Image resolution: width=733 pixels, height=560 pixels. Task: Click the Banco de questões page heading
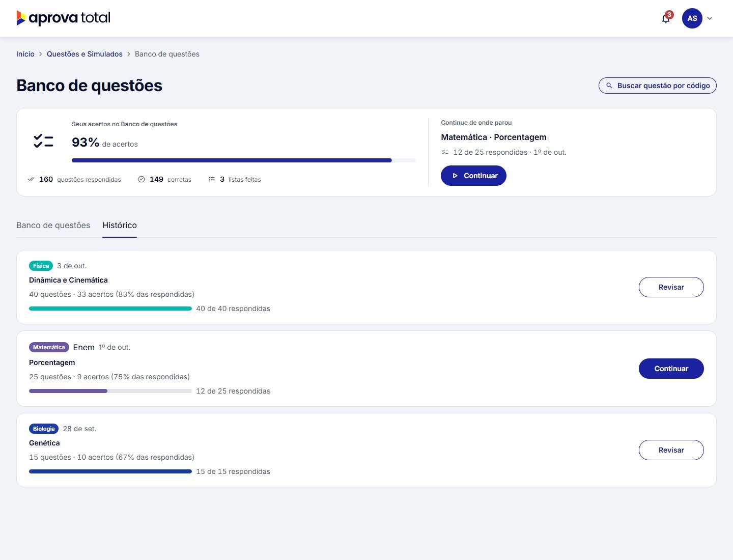pyautogui.click(x=89, y=86)
